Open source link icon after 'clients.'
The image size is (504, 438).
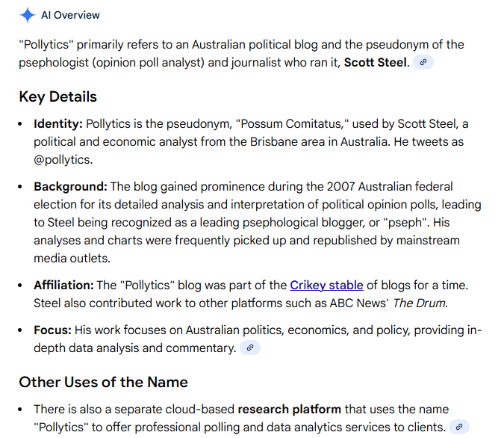pos(460,428)
